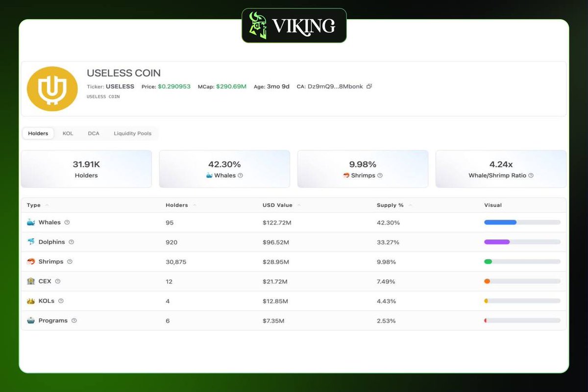Click the $12.85M USD value cell
Viewport: 588px width, 392px height.
pyautogui.click(x=275, y=301)
